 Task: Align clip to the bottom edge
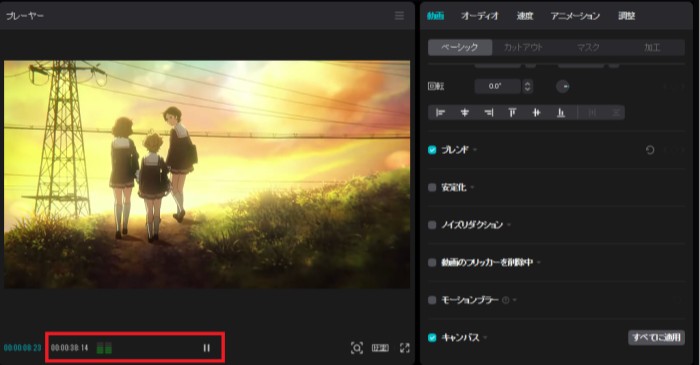point(561,113)
